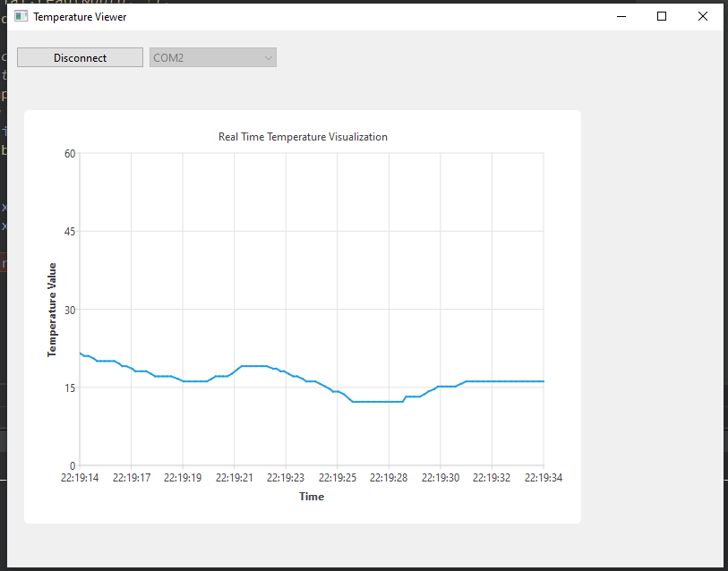Click the Temperature Value axis label

click(52, 310)
